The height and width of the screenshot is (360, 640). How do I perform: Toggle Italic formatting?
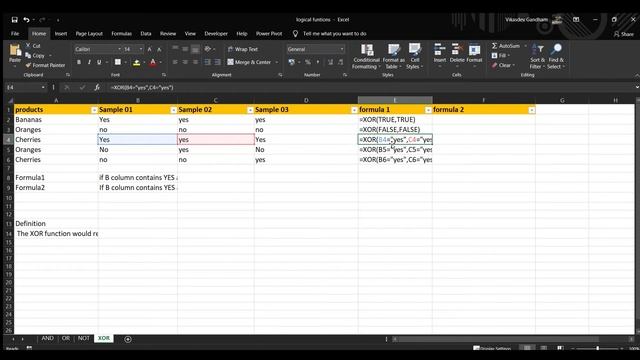[x=89, y=62]
